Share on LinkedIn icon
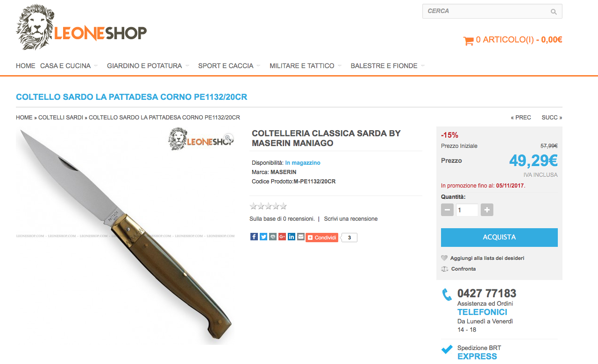Image resolution: width=598 pixels, height=364 pixels. point(292,237)
